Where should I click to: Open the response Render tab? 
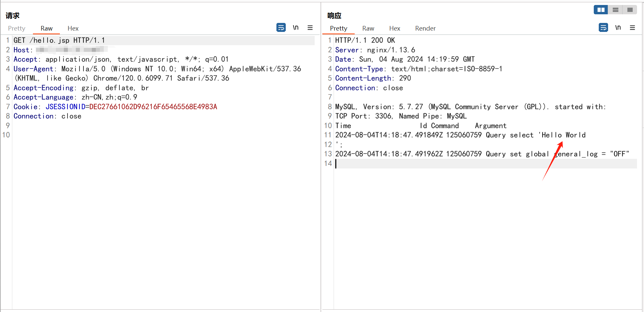coord(425,29)
